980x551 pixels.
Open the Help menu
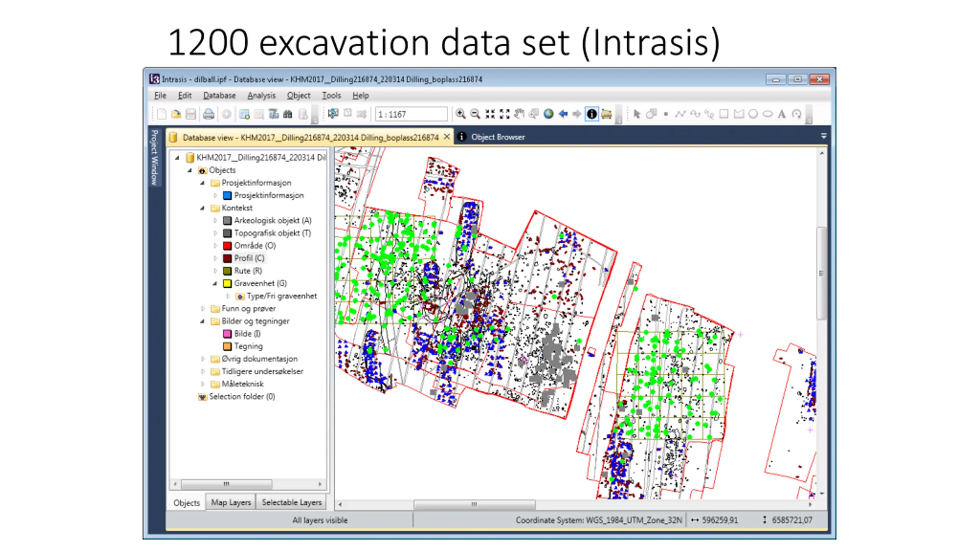[361, 95]
